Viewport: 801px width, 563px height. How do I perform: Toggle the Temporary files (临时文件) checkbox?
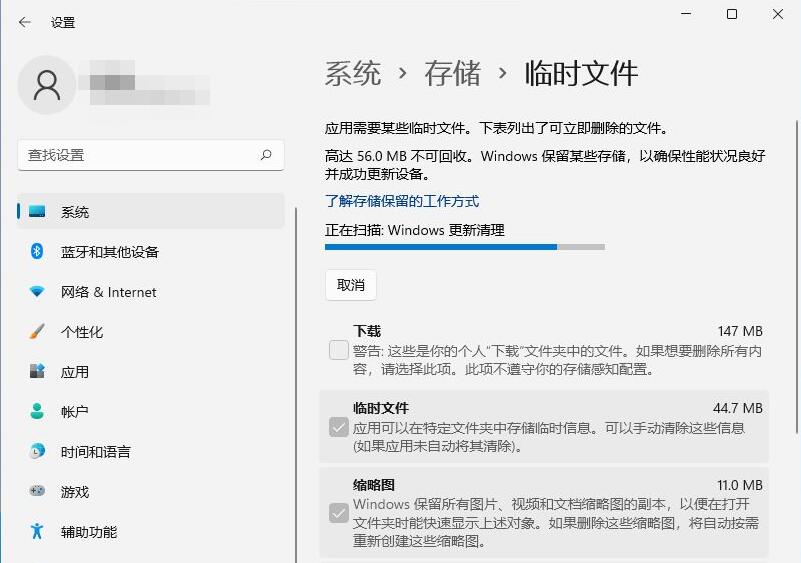[x=339, y=428]
